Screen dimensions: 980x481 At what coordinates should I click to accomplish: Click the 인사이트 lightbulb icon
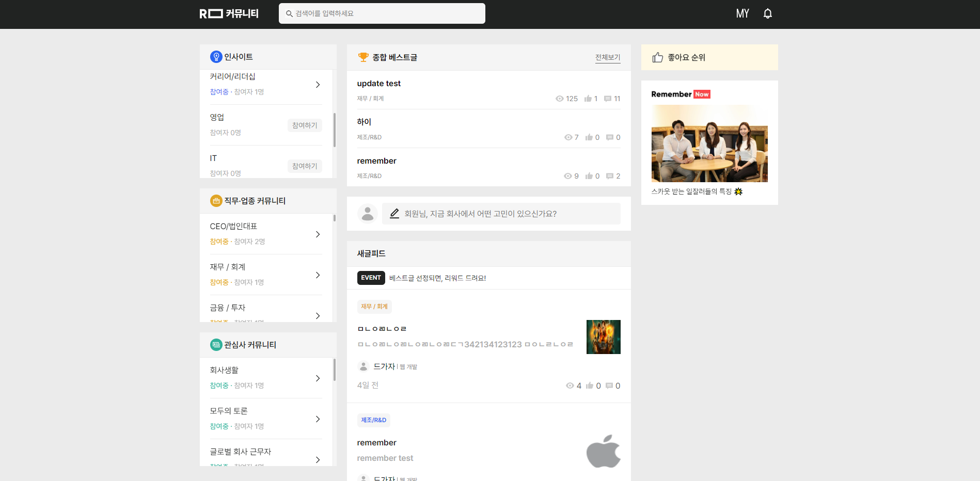pos(216,57)
